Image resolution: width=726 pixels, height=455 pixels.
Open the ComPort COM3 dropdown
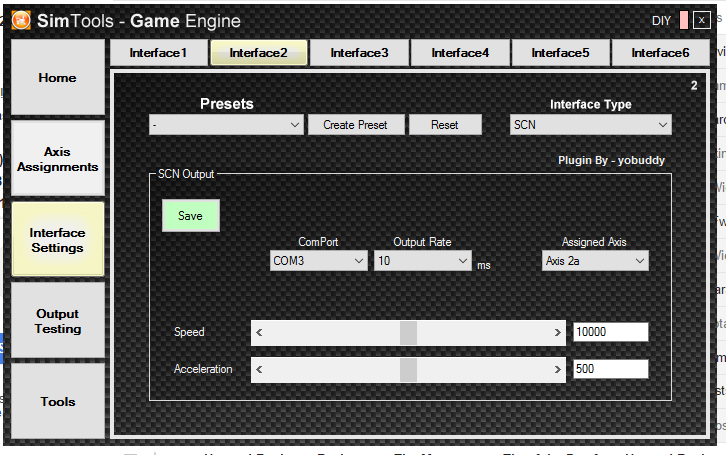coord(319,261)
